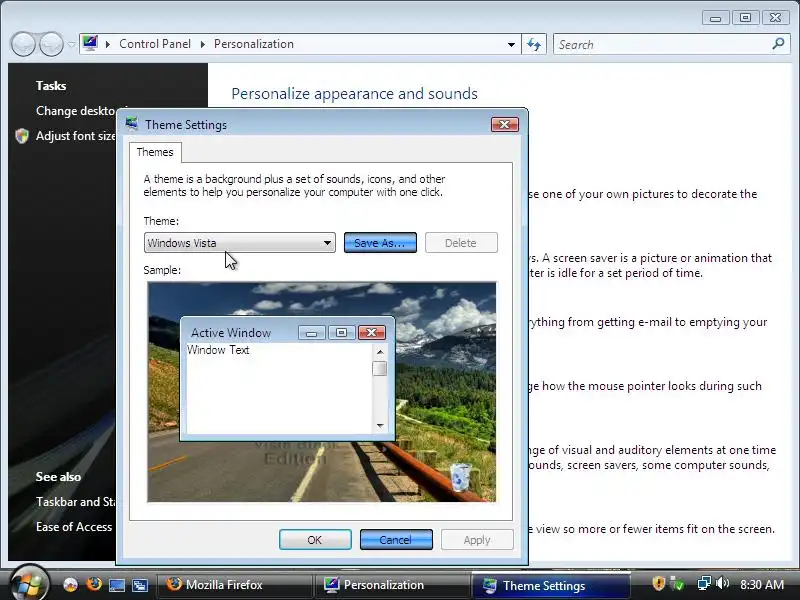This screenshot has height=600, width=800.
Task: Activate the Theme Settings taskbar button
Action: point(551,585)
